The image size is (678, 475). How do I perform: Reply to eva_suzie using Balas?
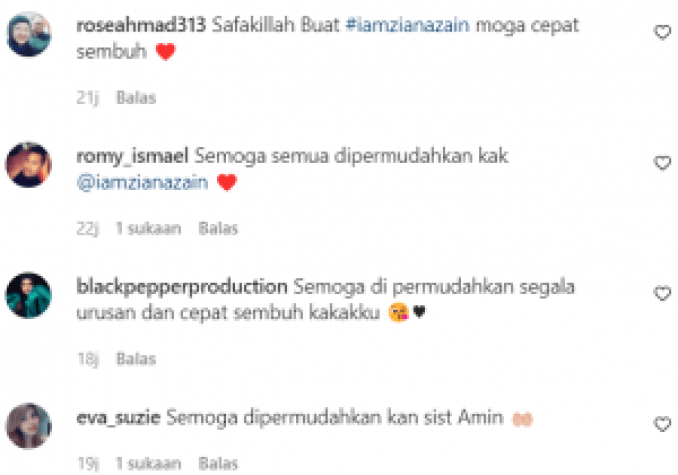point(218,464)
